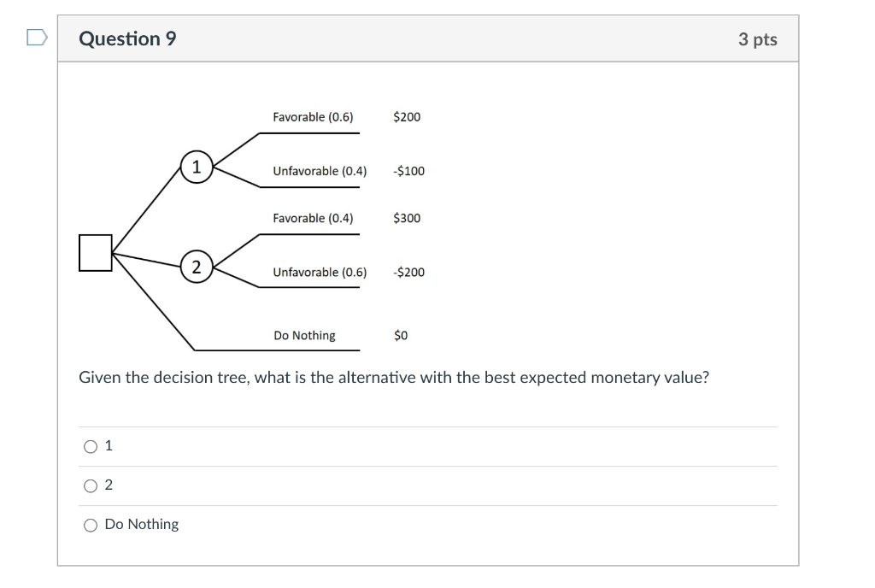Pick the Do Nothing answer radio button

(91, 526)
